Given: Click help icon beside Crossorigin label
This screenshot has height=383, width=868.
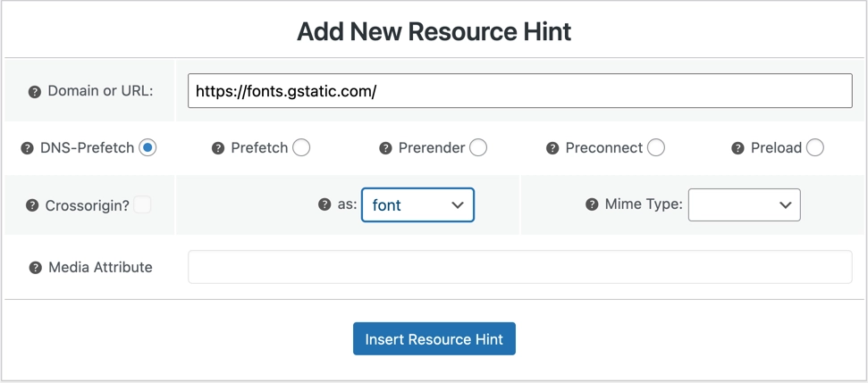Looking at the screenshot, I should [x=33, y=206].
